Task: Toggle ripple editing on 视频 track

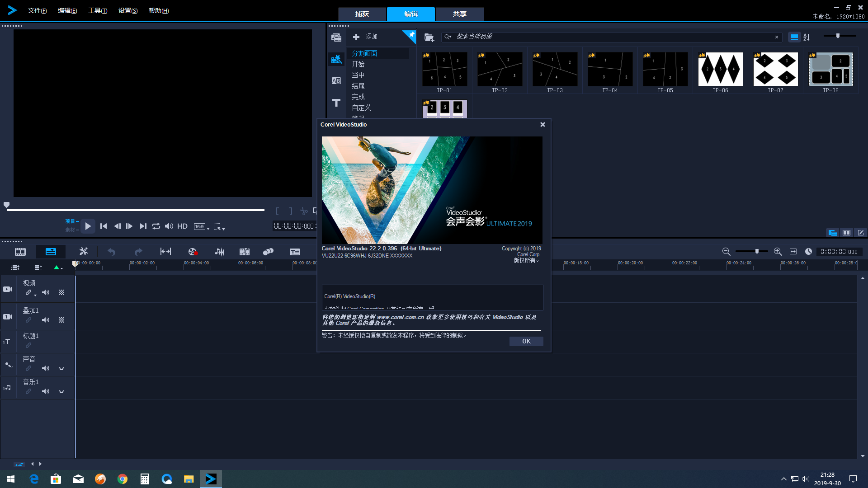Action: [28, 292]
